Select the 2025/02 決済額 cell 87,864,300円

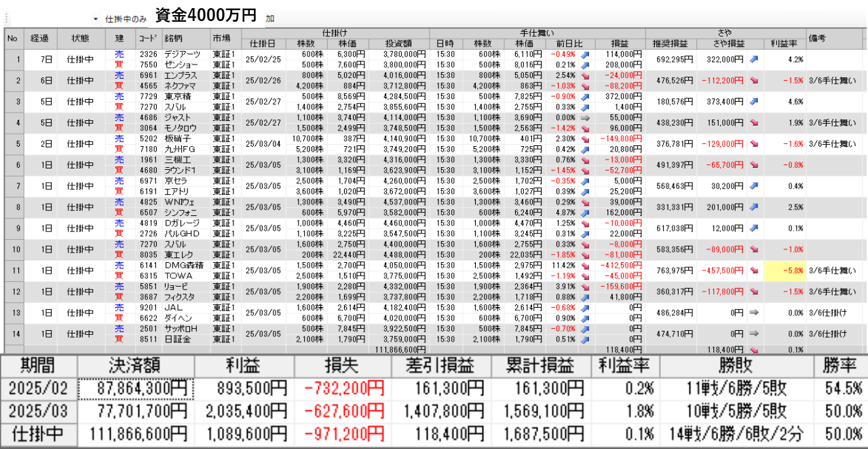[x=136, y=389]
